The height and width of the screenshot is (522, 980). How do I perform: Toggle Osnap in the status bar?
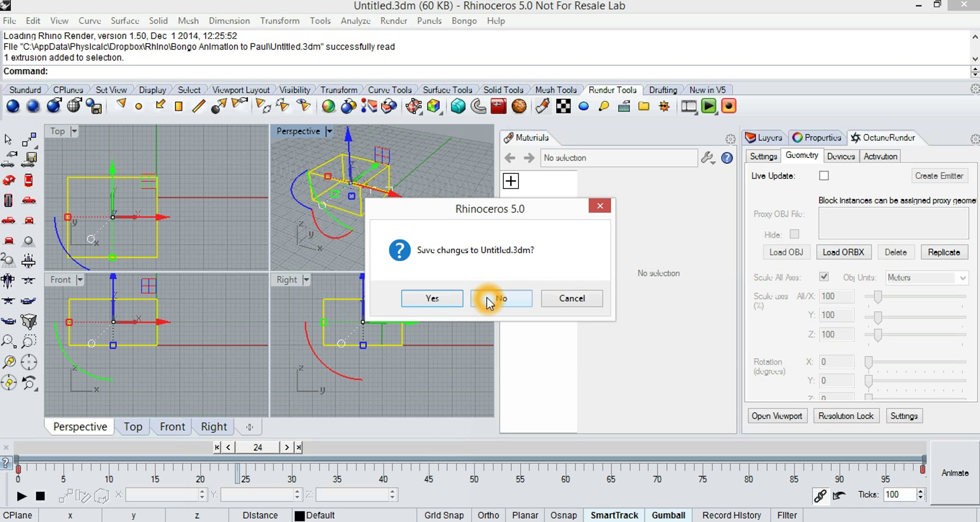point(563,515)
